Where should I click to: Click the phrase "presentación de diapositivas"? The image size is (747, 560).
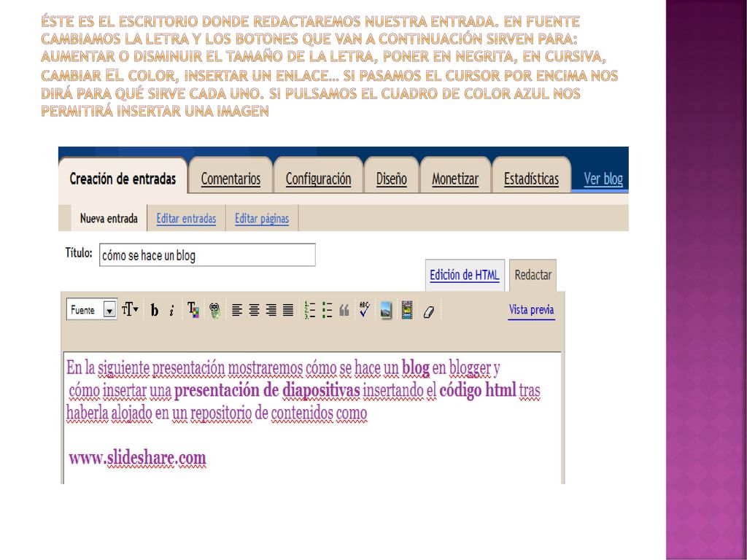pos(267,390)
